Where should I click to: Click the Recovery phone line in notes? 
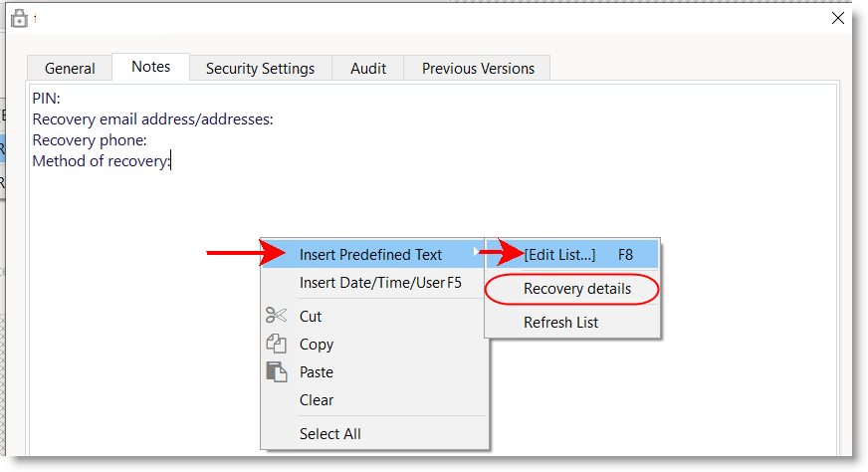(x=90, y=140)
